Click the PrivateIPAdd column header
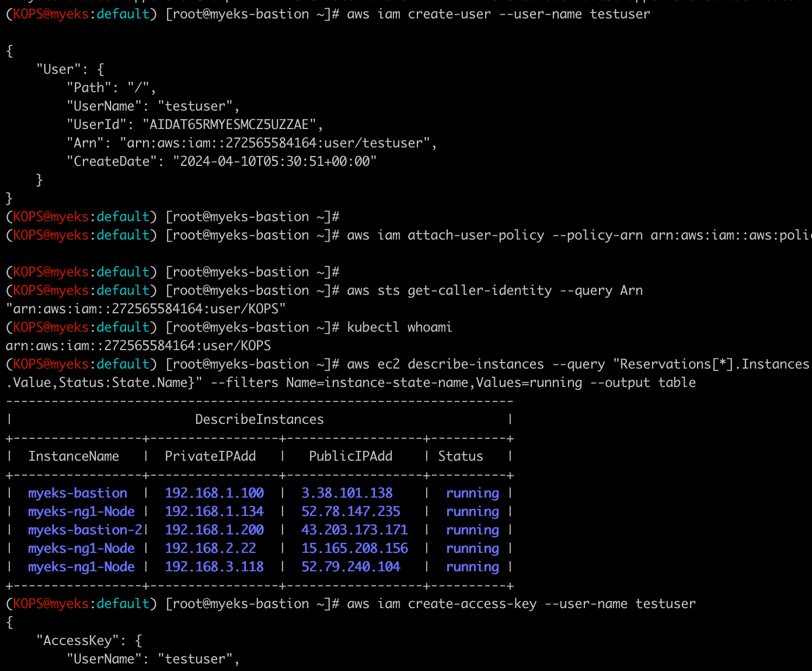The height and width of the screenshot is (671, 812). click(210, 456)
